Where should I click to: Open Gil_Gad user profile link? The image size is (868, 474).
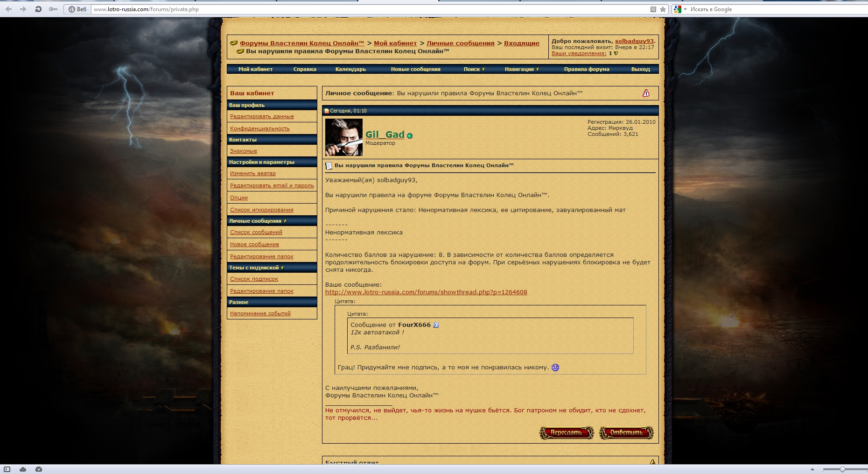pyautogui.click(x=385, y=134)
